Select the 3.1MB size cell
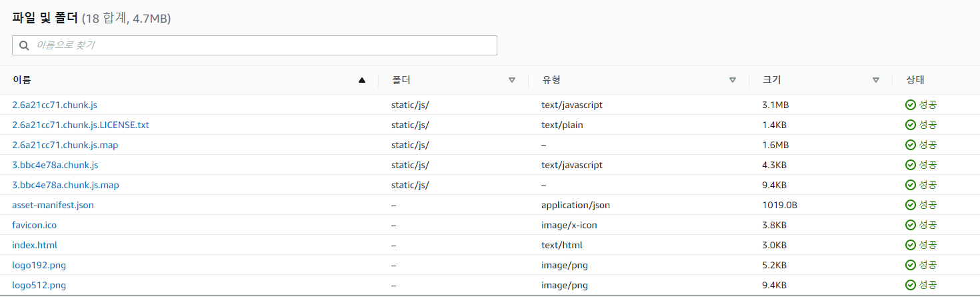Viewport: 980px width, 297px height. coord(775,105)
